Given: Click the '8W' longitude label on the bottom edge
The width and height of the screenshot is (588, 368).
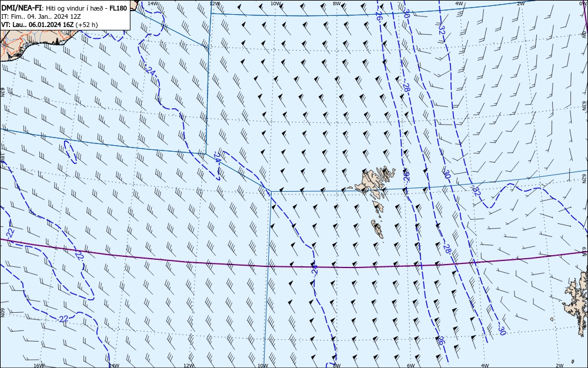Looking at the screenshot, I should tap(337, 366).
